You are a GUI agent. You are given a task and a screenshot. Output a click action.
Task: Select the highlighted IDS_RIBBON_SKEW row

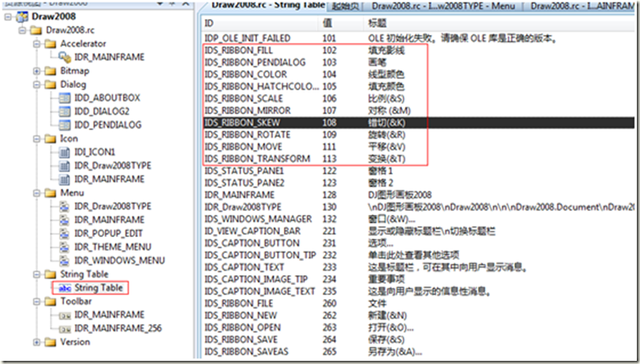(x=419, y=123)
